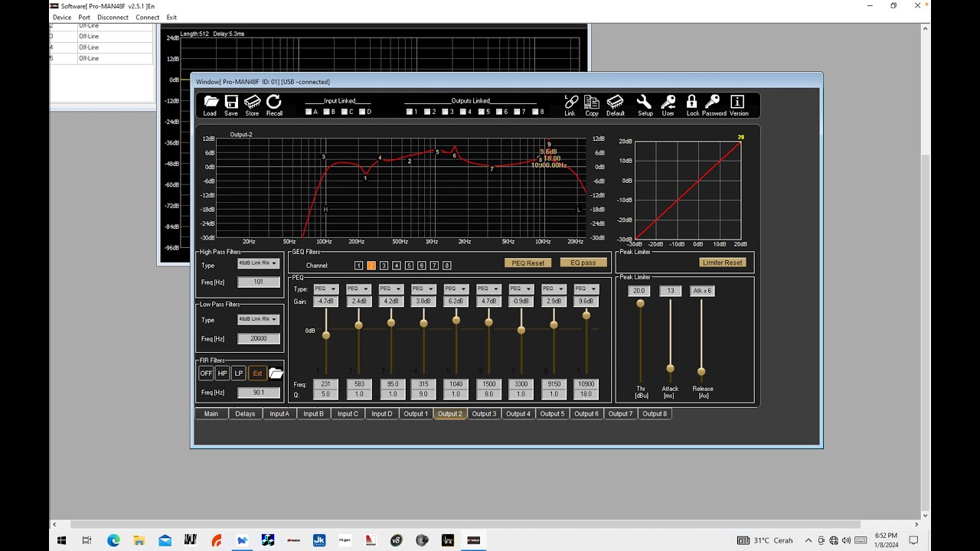Open Windows Start menu
The height and width of the screenshot is (551, 980).
pos(61,540)
